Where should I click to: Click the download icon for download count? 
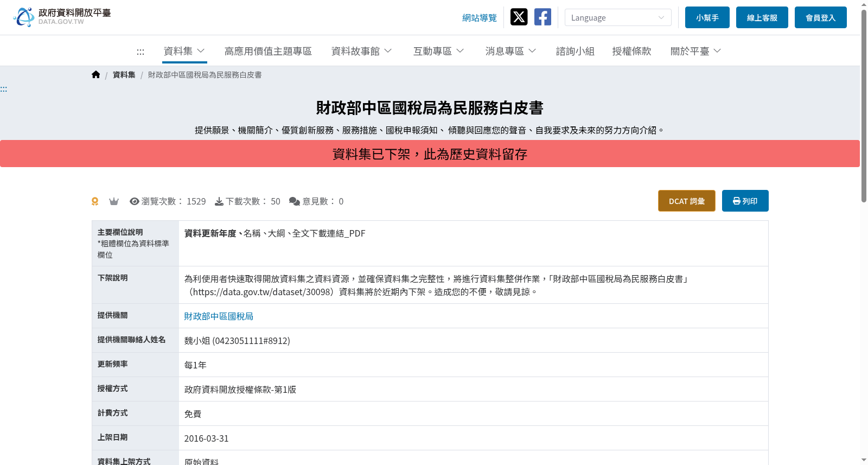(219, 201)
